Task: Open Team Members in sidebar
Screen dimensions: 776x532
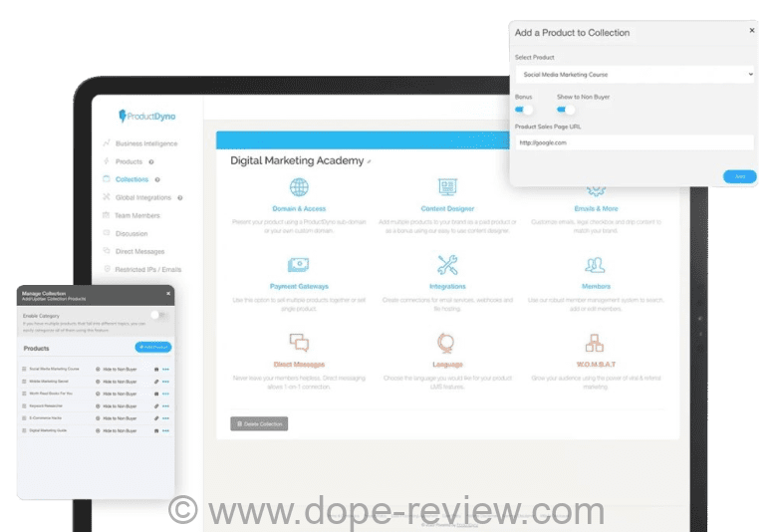Action: 139,215
